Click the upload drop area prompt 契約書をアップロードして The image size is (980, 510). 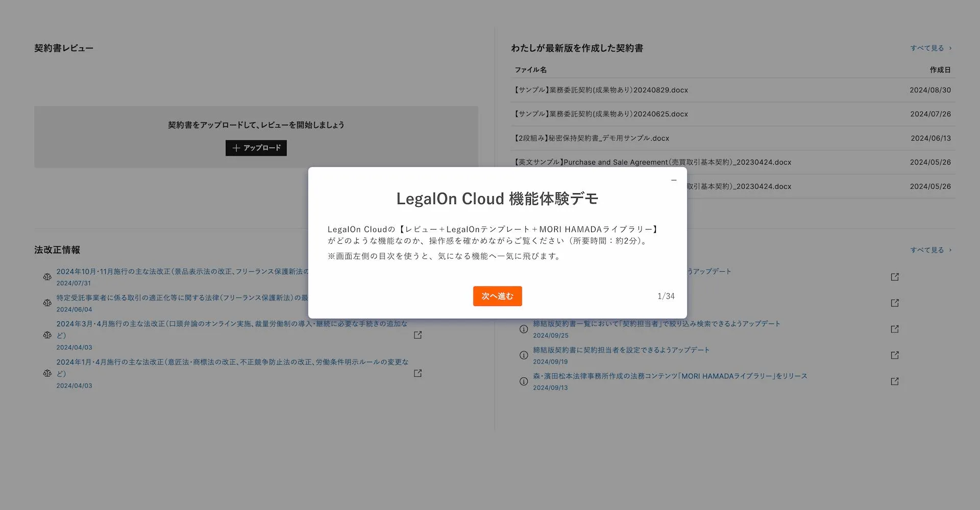pyautogui.click(x=256, y=125)
